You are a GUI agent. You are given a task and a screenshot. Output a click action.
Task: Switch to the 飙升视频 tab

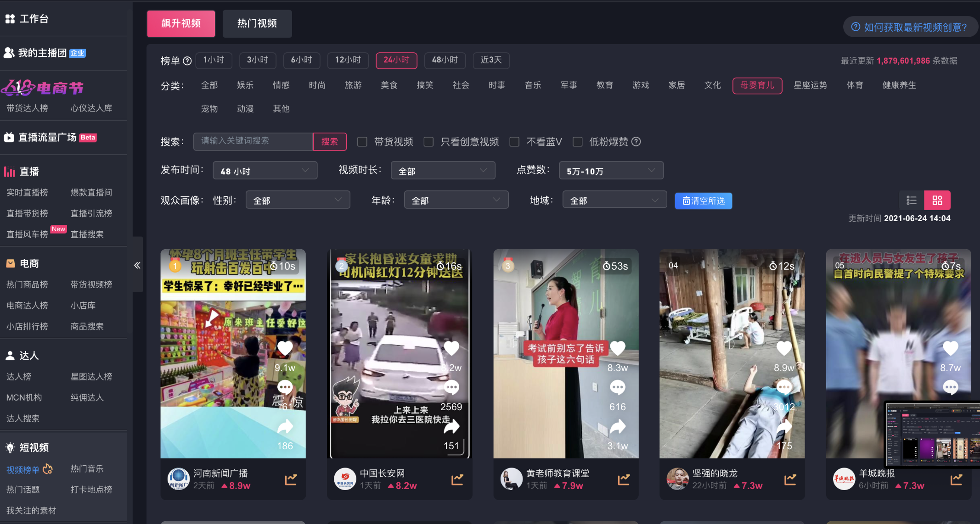tap(181, 23)
